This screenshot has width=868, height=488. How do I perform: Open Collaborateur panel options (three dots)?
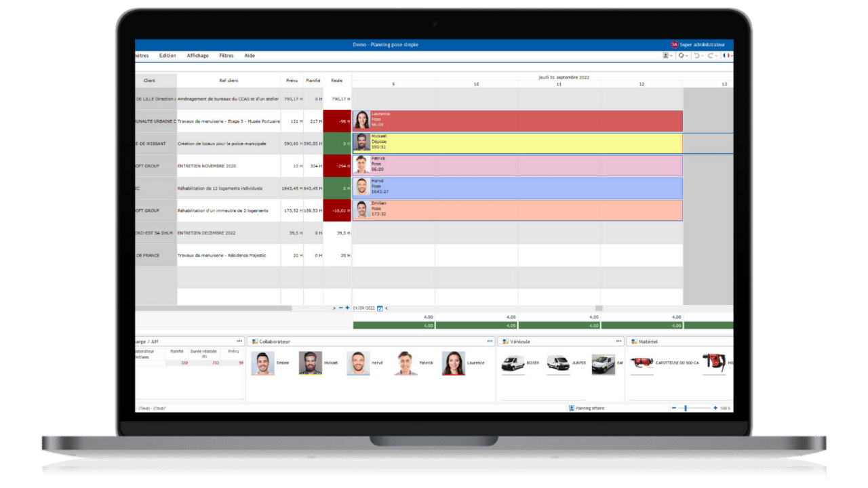pyautogui.click(x=490, y=341)
